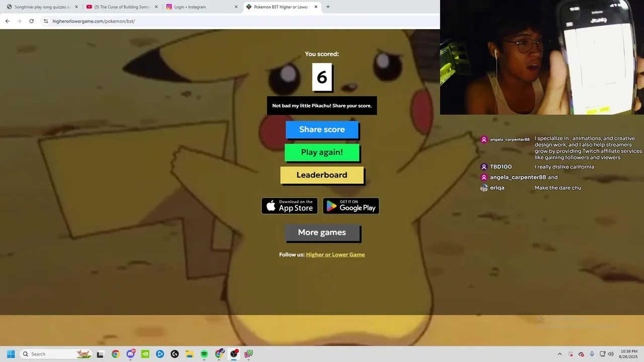Screen dimensions: 644x362
Task: Open the Higher or Lower Game link
Action: tap(335, 254)
